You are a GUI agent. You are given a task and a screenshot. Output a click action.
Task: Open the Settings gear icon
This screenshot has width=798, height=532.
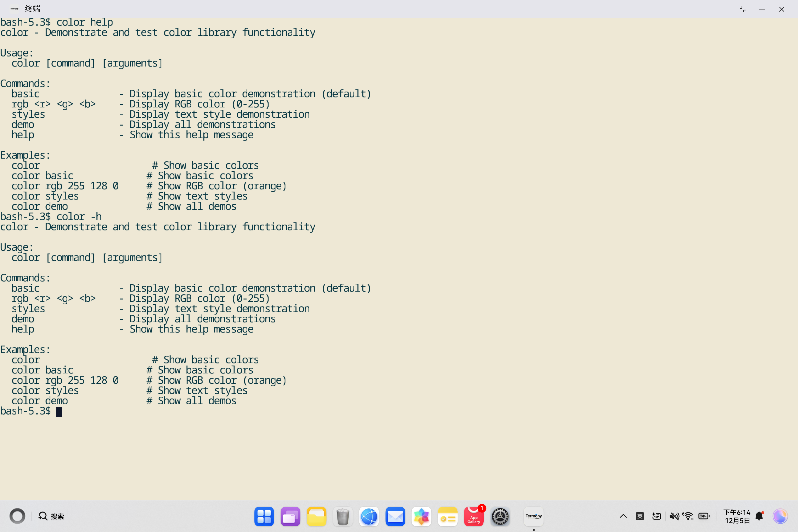coord(500,516)
